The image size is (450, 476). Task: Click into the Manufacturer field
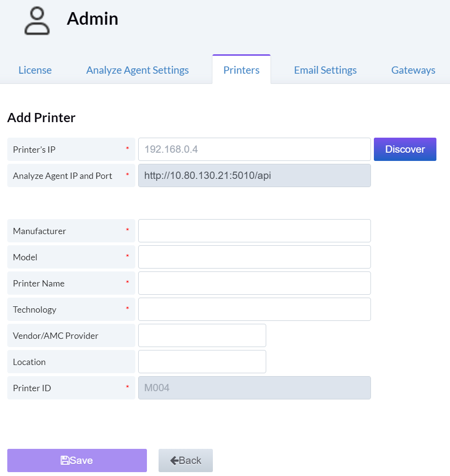coord(255,231)
